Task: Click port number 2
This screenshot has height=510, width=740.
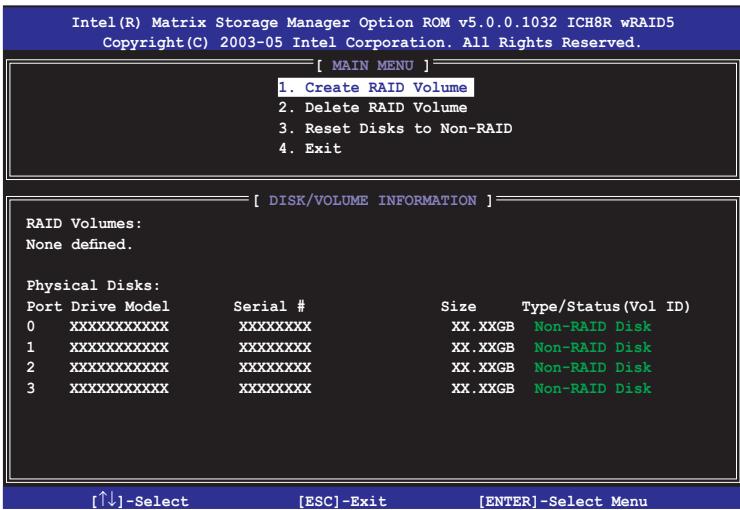Action: click(x=31, y=367)
